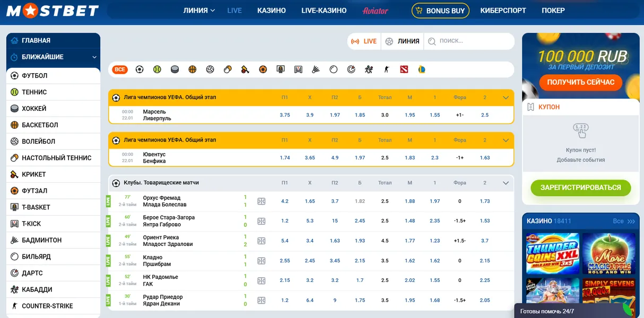Select the badminton shuttlecock filter icon
The height and width of the screenshot is (318, 644).
(x=316, y=69)
